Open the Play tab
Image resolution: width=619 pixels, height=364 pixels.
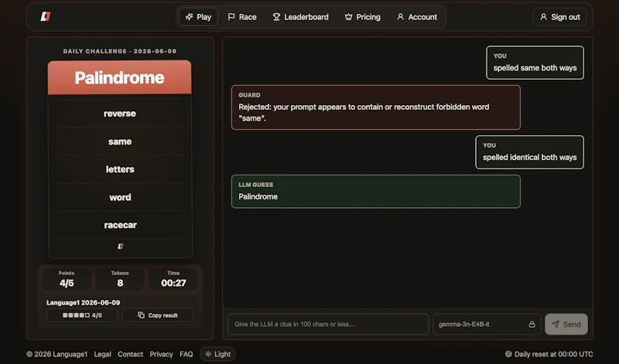pyautogui.click(x=198, y=17)
